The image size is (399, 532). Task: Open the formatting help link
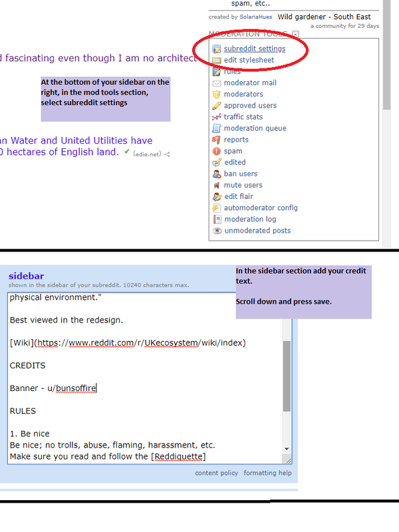[268, 473]
